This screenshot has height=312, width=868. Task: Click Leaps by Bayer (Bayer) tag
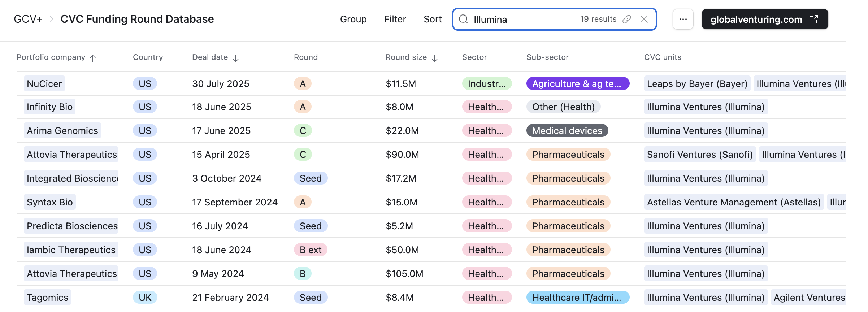pyautogui.click(x=697, y=83)
